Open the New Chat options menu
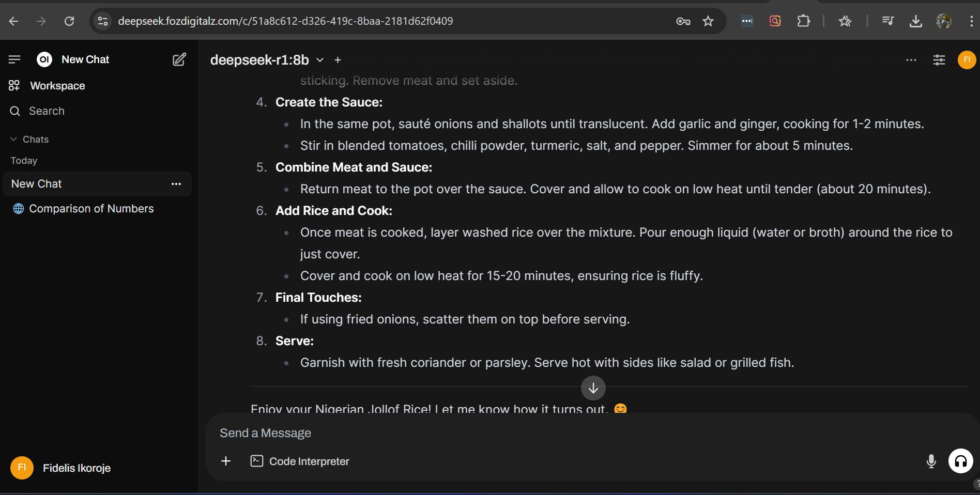Viewport: 980px width, 495px height. [176, 184]
